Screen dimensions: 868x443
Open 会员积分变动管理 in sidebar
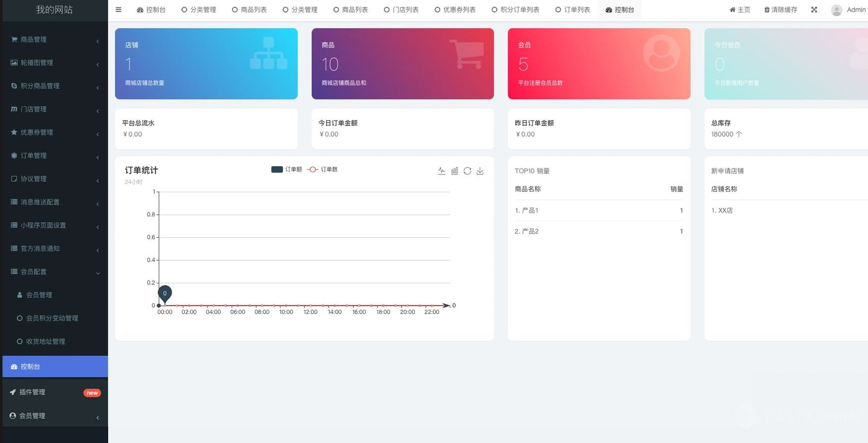(52, 318)
